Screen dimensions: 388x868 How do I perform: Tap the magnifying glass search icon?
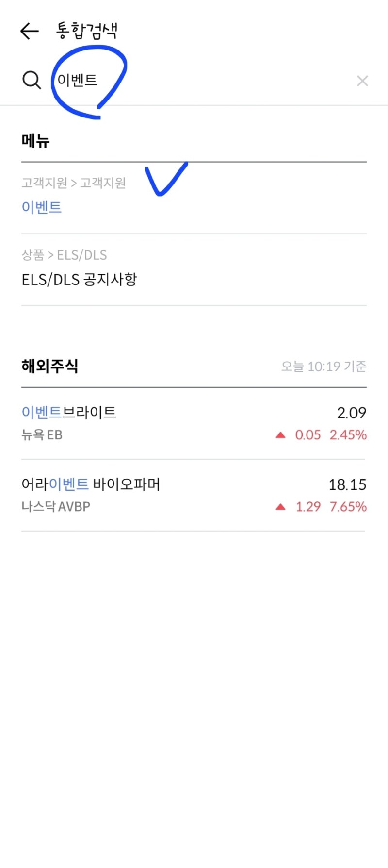(32, 80)
